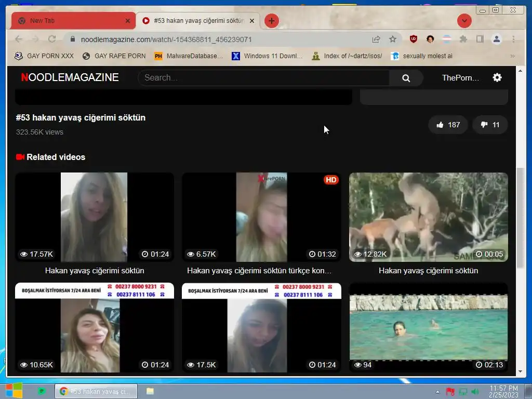The image size is (532, 399).
Task: Focus the site Search... field
Action: tap(264, 78)
